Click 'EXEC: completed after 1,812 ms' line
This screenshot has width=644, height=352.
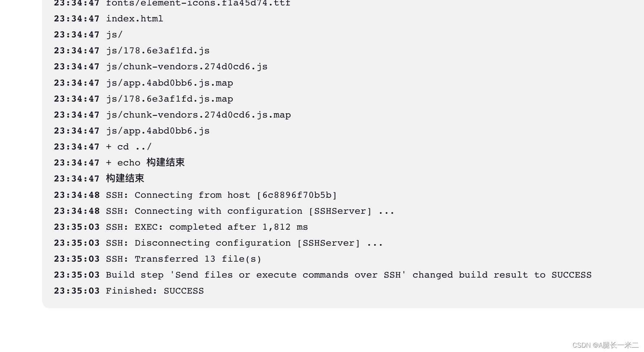181,227
